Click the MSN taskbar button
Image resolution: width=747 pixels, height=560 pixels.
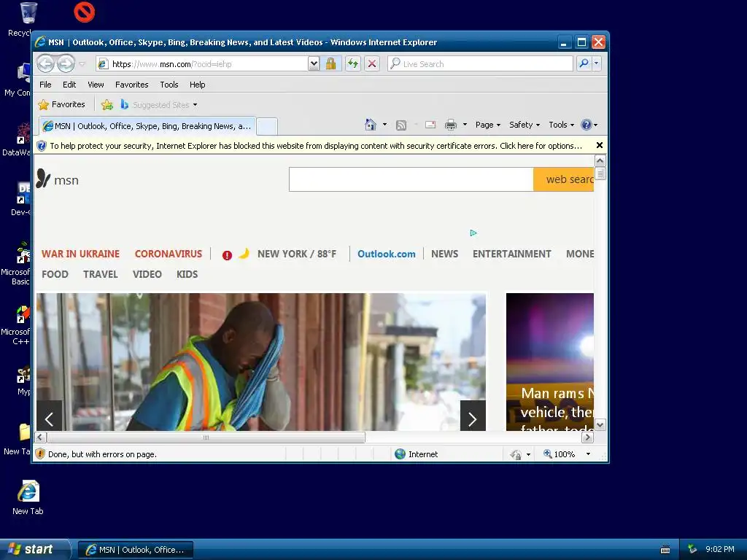(135, 550)
